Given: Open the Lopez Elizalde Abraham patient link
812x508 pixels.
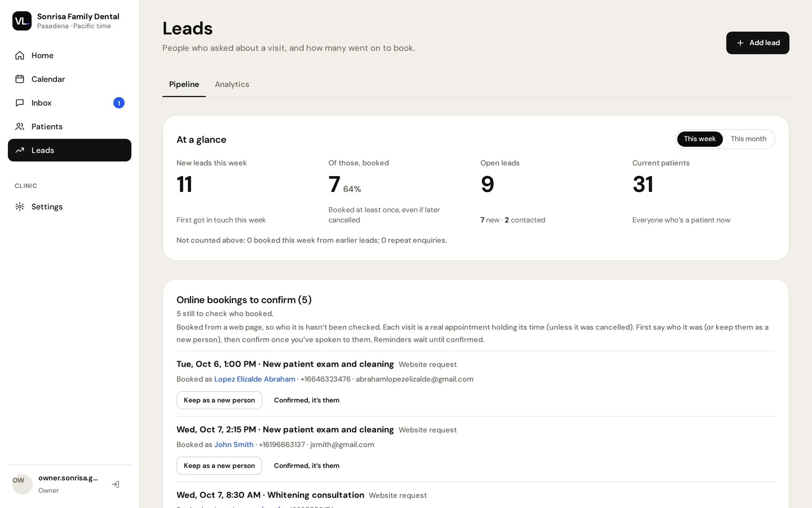Looking at the screenshot, I should [x=254, y=379].
